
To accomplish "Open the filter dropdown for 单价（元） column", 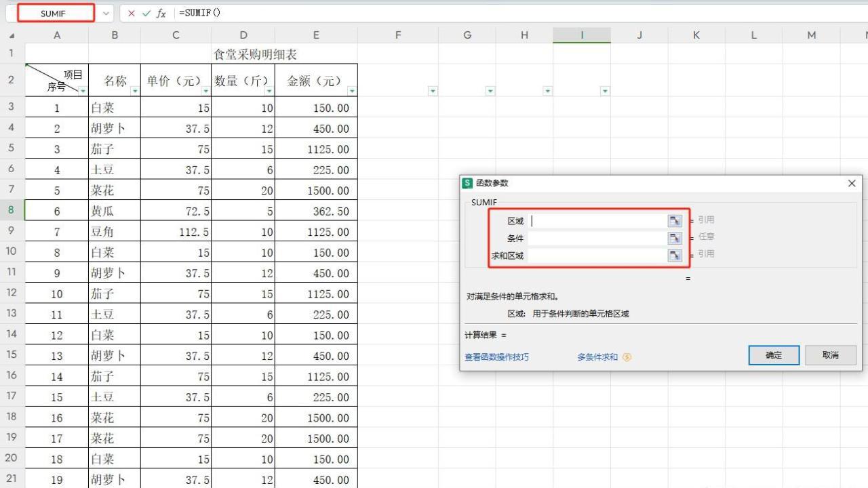I will [205, 91].
